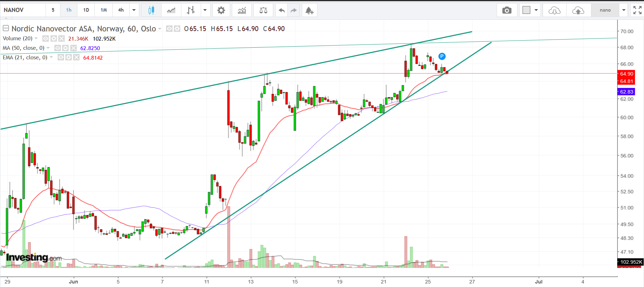Open chart properties gear

tap(221, 10)
